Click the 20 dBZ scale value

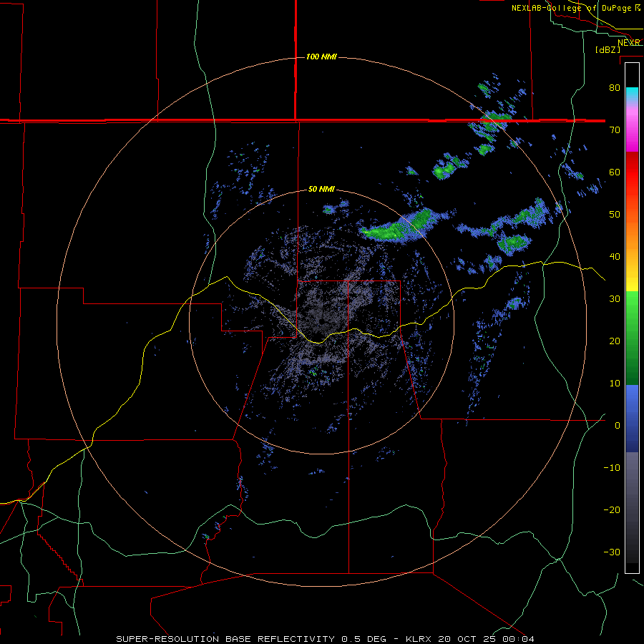click(x=614, y=341)
